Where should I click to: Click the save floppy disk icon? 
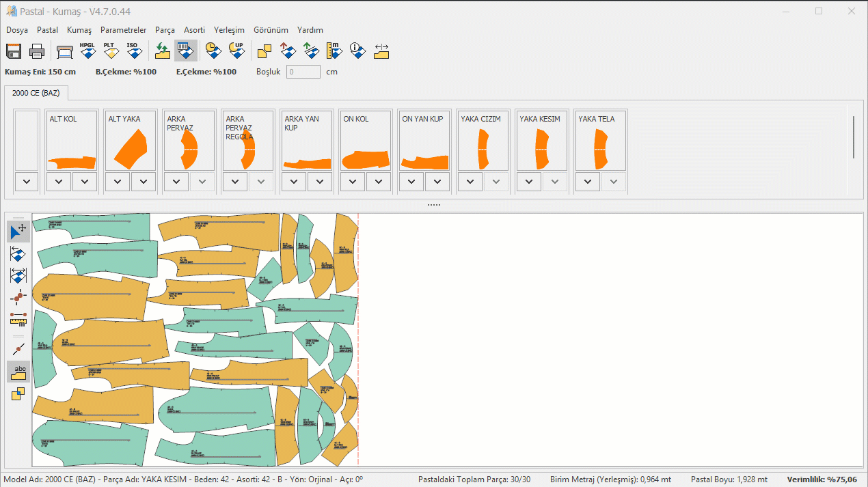tap(14, 51)
